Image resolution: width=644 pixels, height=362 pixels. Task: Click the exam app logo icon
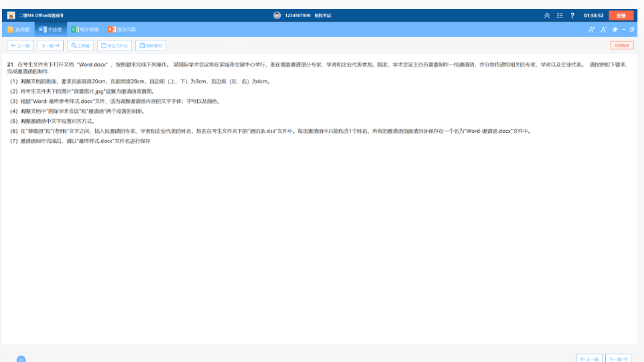(x=11, y=16)
